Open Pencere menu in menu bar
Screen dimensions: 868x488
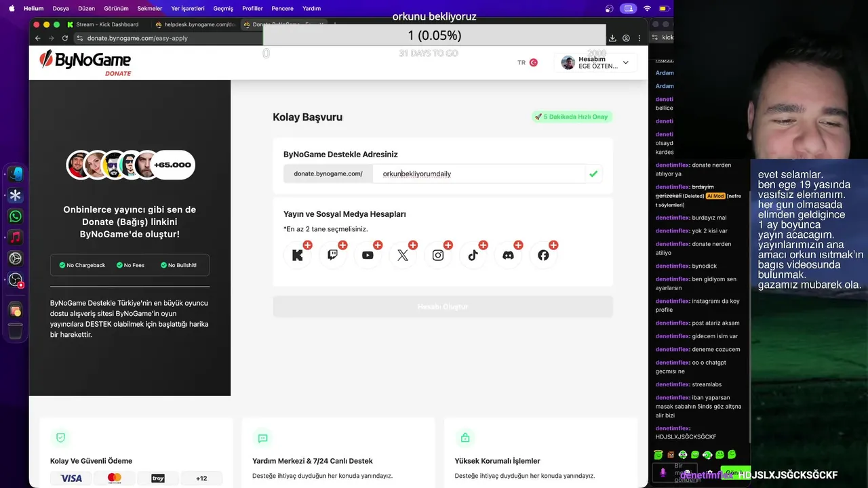(x=282, y=8)
